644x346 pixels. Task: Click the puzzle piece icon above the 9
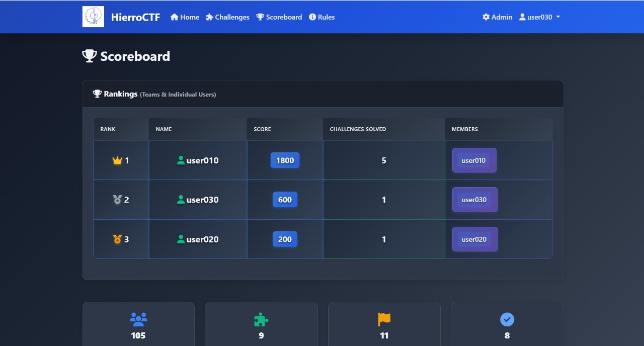(261, 319)
